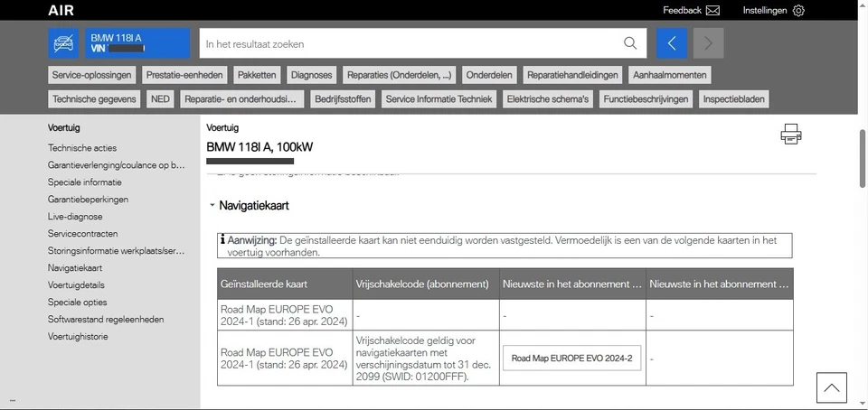Select Voertuig heading in sidebar
Viewport: 868px width, 410px height.
[x=63, y=127]
